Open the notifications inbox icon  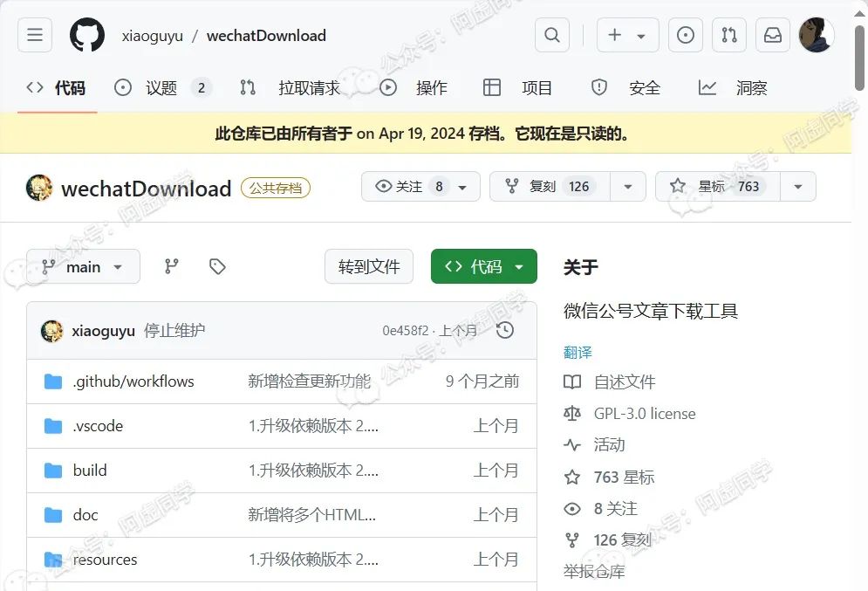[773, 35]
